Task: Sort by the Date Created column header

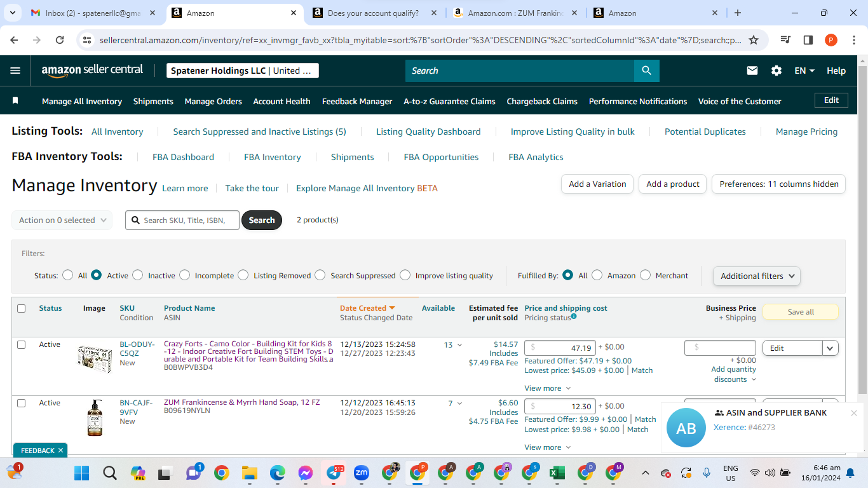Action: click(367, 308)
